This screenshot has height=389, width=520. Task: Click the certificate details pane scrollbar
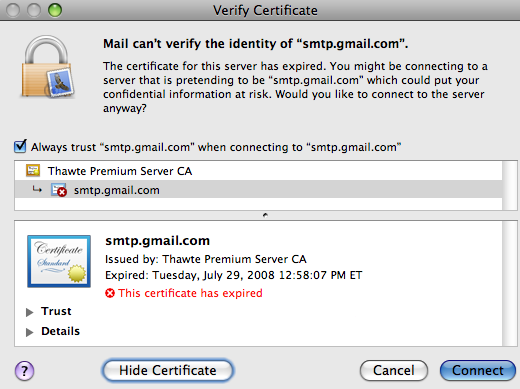[510, 283]
